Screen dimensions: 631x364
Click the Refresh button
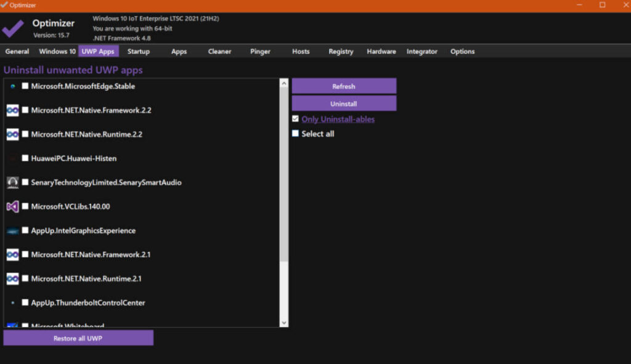click(344, 86)
